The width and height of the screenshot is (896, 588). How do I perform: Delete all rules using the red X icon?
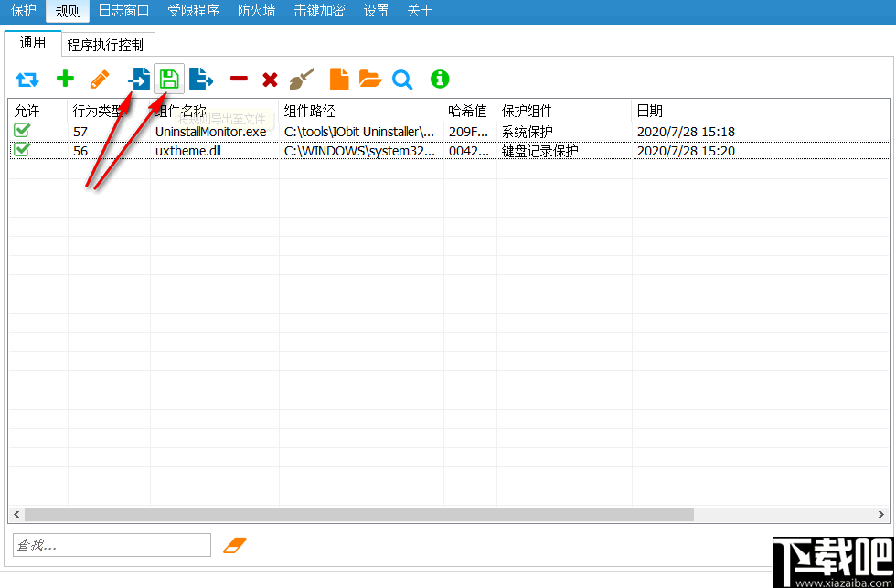[x=271, y=79]
